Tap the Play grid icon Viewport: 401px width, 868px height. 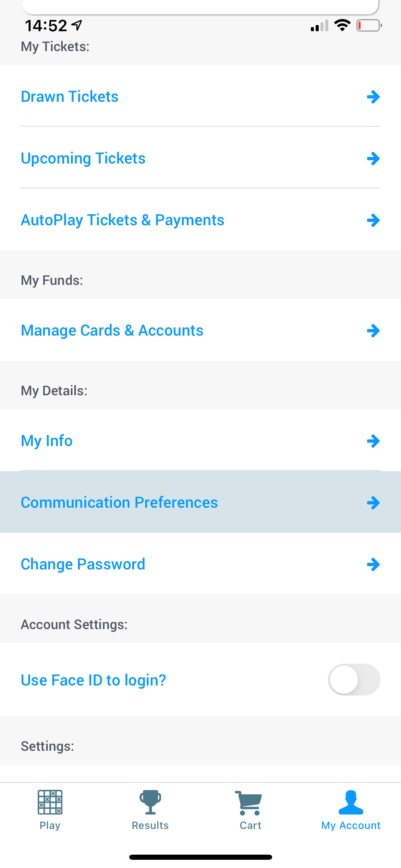(x=50, y=802)
